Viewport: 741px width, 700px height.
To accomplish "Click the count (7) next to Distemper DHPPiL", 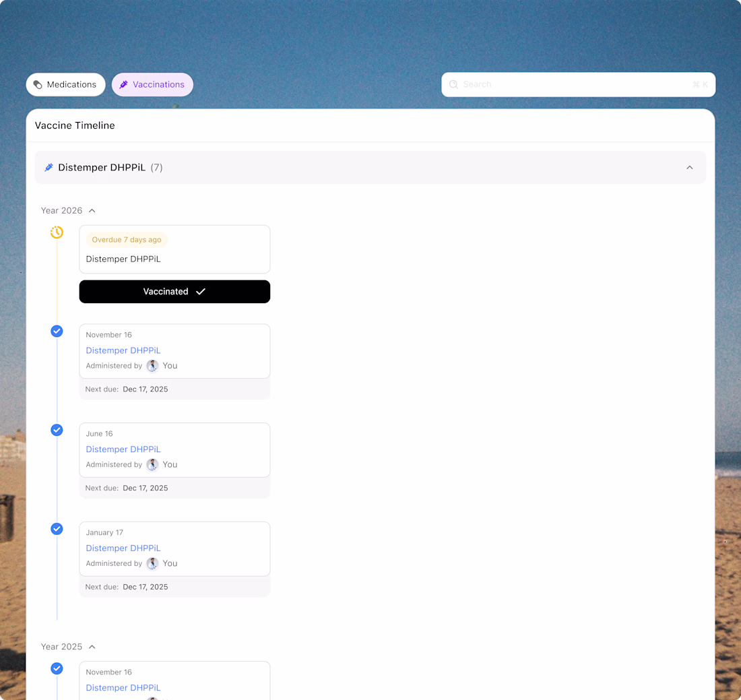I will pos(156,167).
